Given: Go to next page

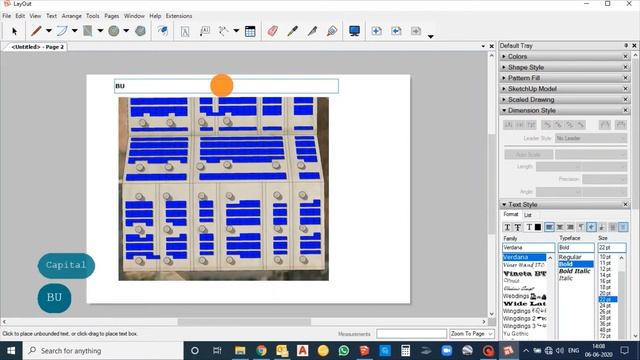Looking at the screenshot, I should tap(416, 31).
